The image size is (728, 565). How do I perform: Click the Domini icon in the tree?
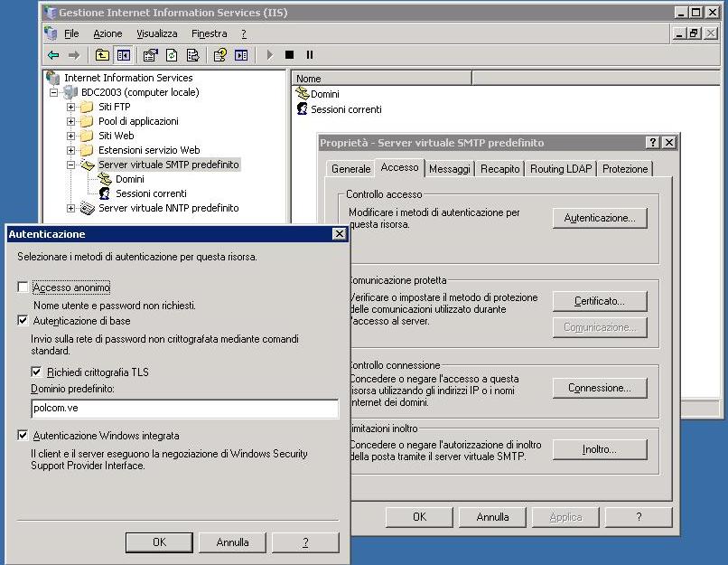(x=105, y=179)
